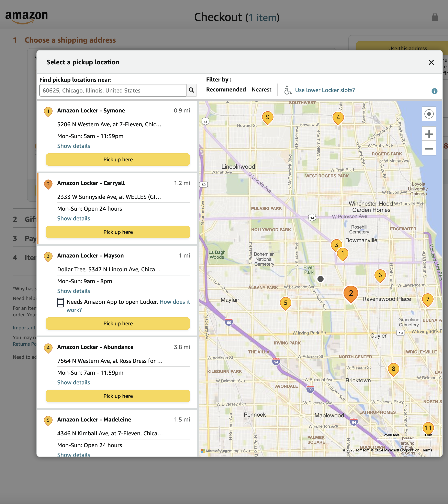
Task: Open the 'How does it work?' link
Action: point(175,302)
